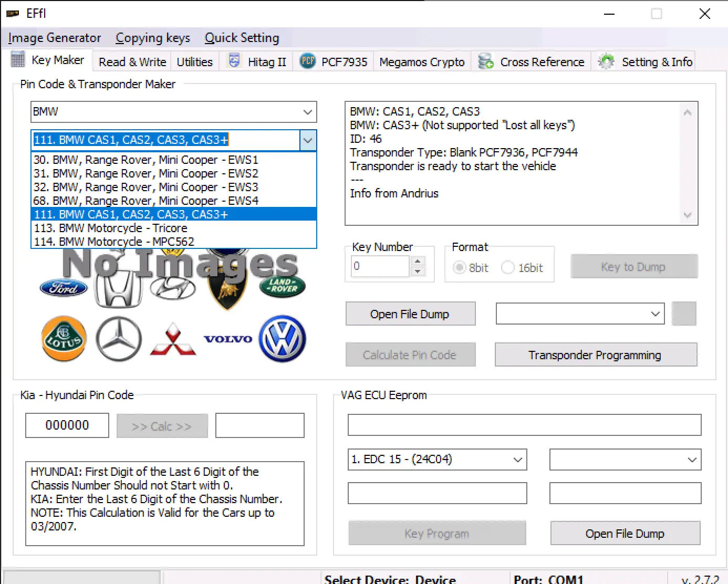728x584 pixels.
Task: Select 68. BMW, Range Rover, Mini Cooper - EWS4
Action: (174, 201)
